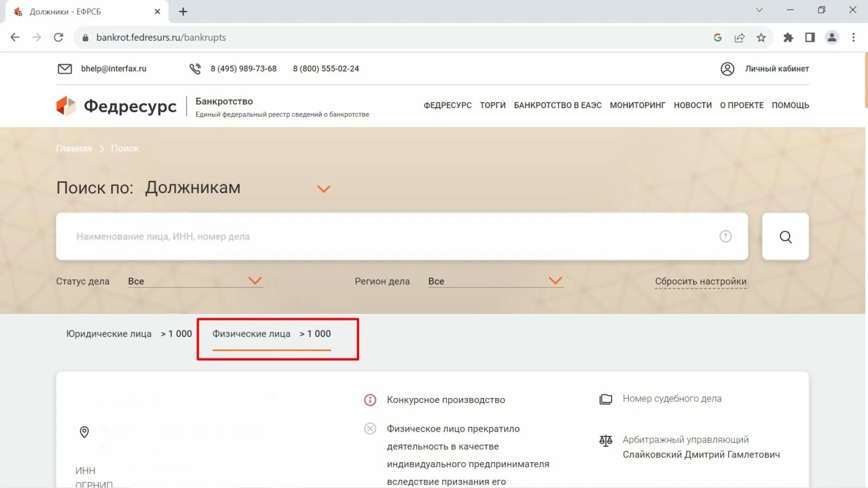
Task: Click the browser forward arrow
Action: coord(36,37)
